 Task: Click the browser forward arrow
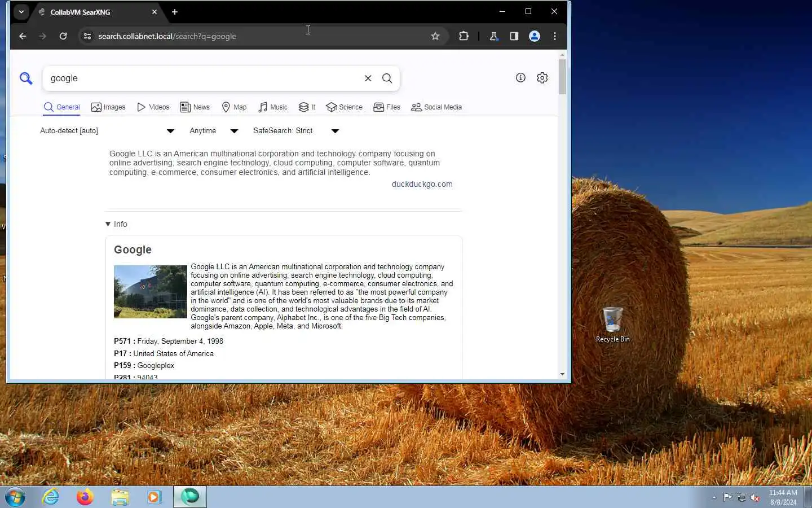43,36
